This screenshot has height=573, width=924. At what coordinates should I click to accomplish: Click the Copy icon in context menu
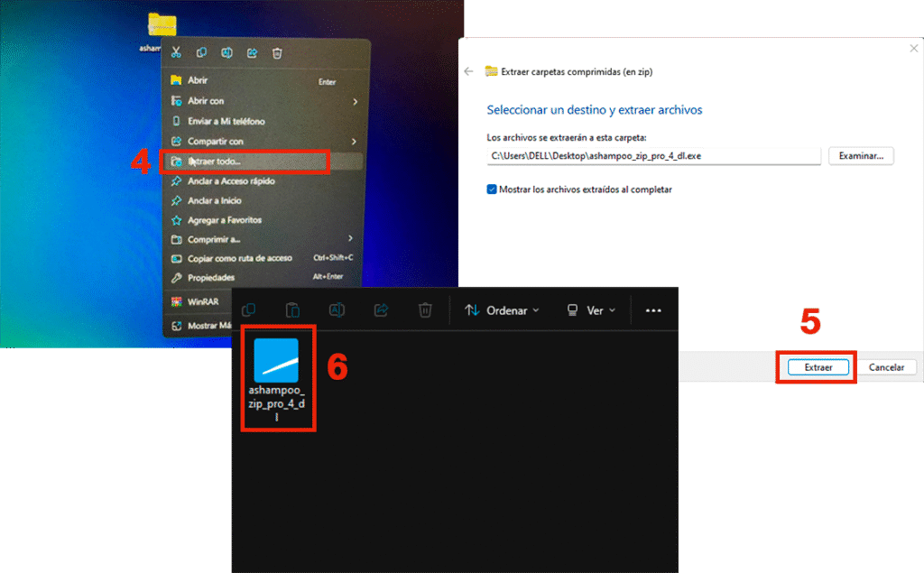point(201,53)
